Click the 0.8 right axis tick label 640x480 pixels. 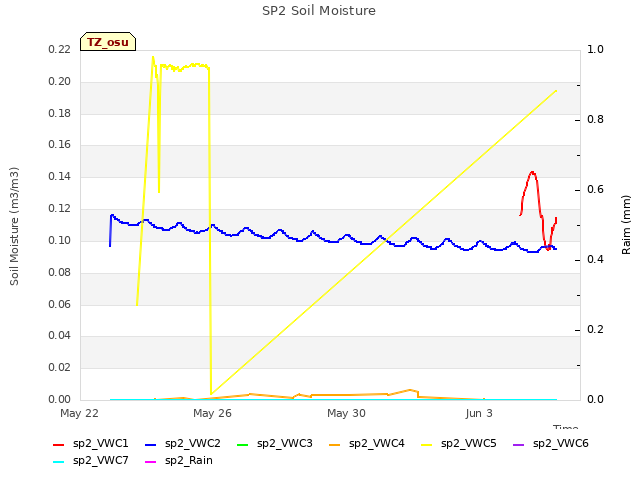(595, 120)
